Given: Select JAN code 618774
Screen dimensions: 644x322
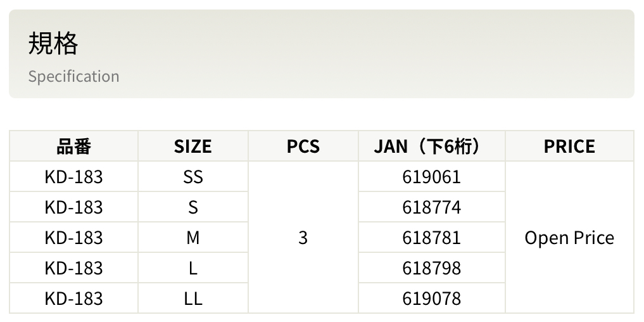Looking at the screenshot, I should coord(431,207).
